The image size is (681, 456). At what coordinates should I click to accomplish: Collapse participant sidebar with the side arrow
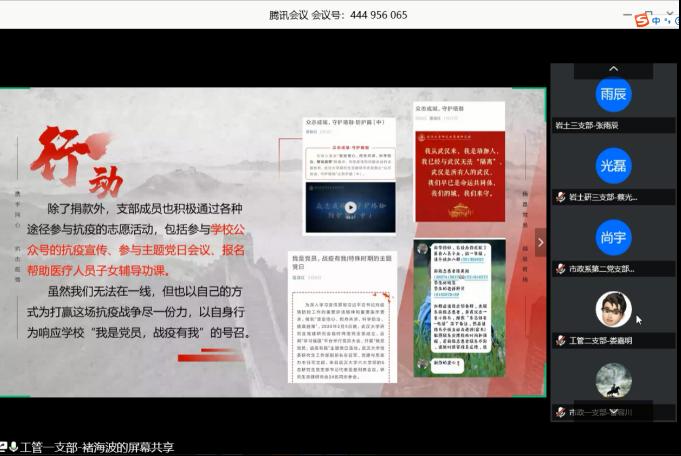[541, 241]
